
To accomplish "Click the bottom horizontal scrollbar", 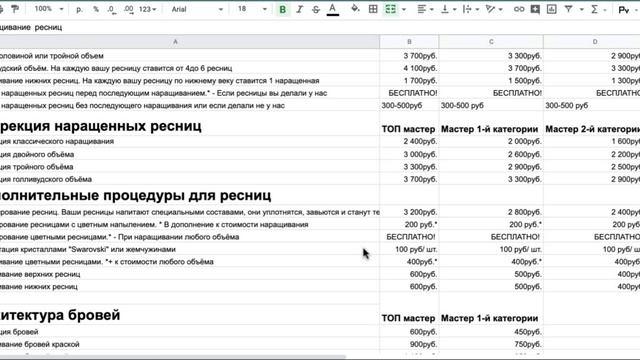I will tap(173, 356).
